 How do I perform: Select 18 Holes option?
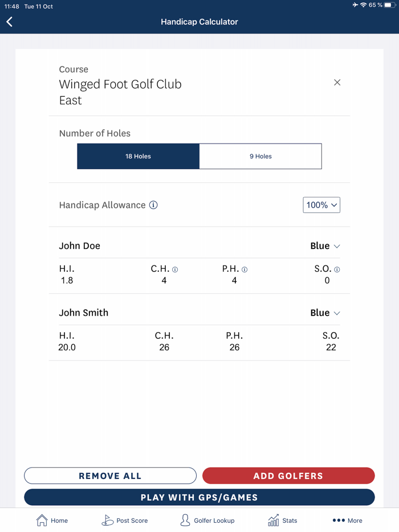pyautogui.click(x=139, y=156)
